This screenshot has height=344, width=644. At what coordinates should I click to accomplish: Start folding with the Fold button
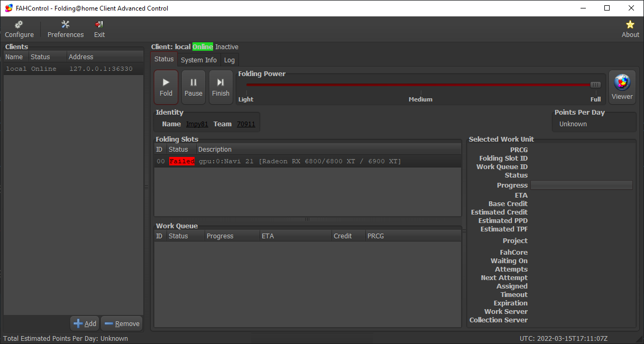point(166,87)
